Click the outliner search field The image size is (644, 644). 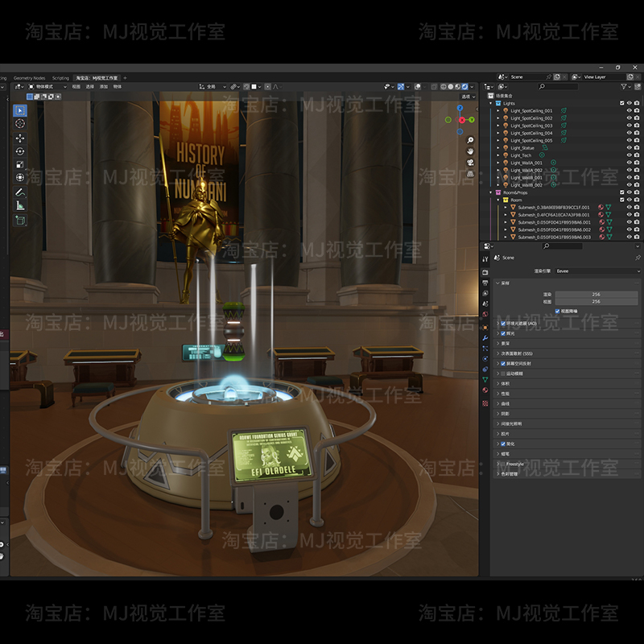tap(558, 87)
